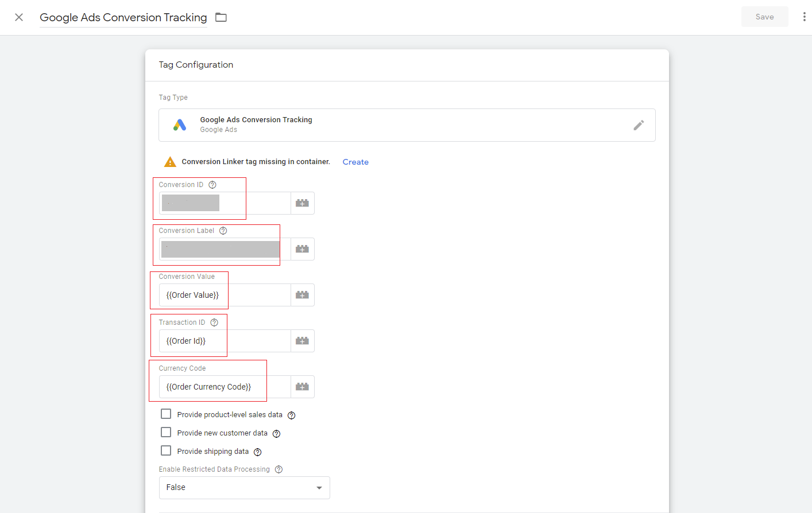This screenshot has width=812, height=513.
Task: Open variable picker for Transaction ID
Action: click(x=302, y=341)
